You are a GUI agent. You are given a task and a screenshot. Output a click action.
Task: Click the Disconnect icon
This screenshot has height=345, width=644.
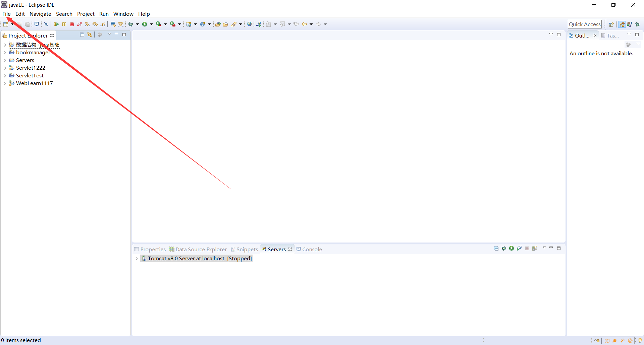tap(79, 24)
